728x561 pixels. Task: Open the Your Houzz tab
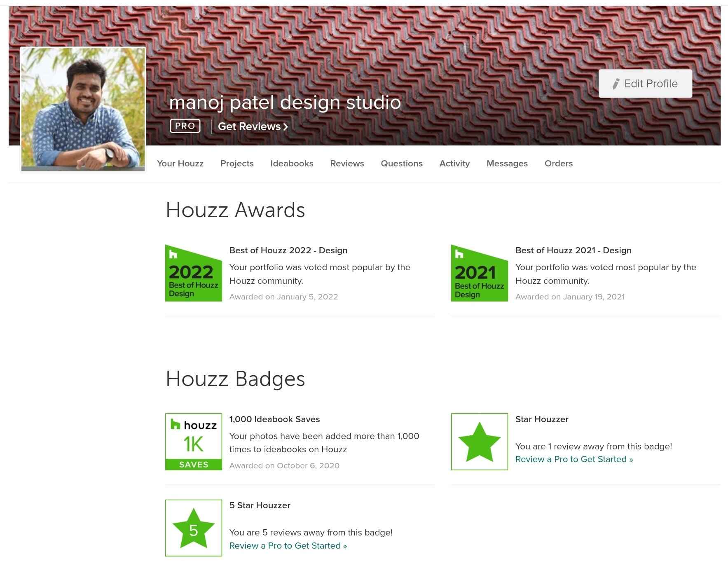[x=180, y=164]
